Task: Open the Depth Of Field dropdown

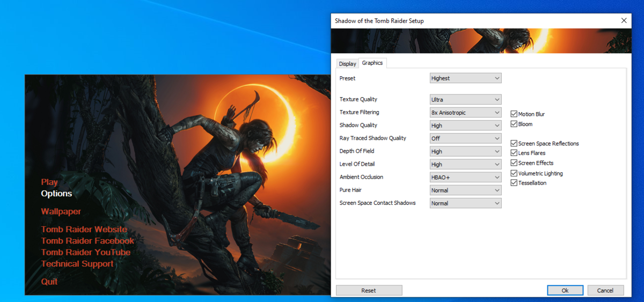Action: 466,152
